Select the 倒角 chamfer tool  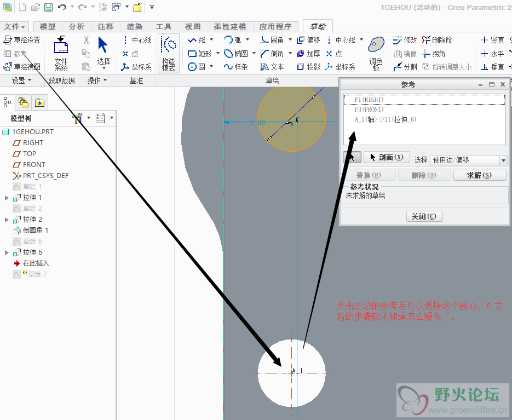point(272,54)
